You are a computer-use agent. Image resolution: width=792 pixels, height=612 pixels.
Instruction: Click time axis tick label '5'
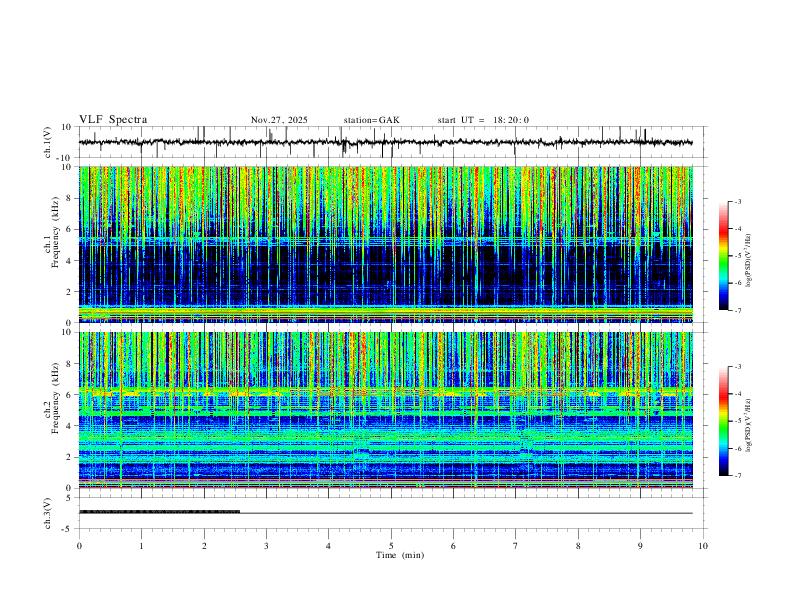(x=391, y=546)
